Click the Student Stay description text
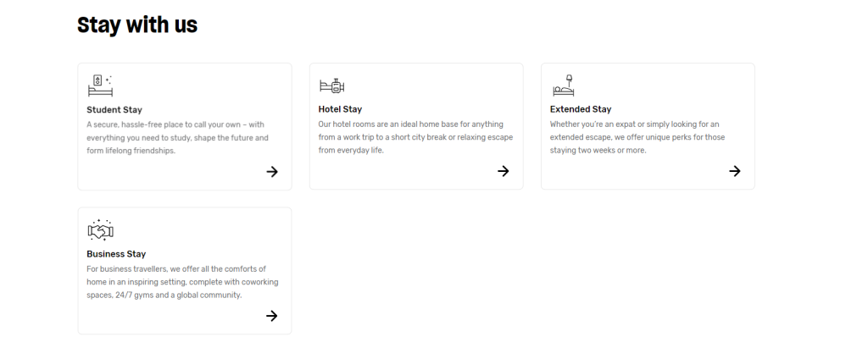This screenshot has height=359, width=868. click(177, 137)
